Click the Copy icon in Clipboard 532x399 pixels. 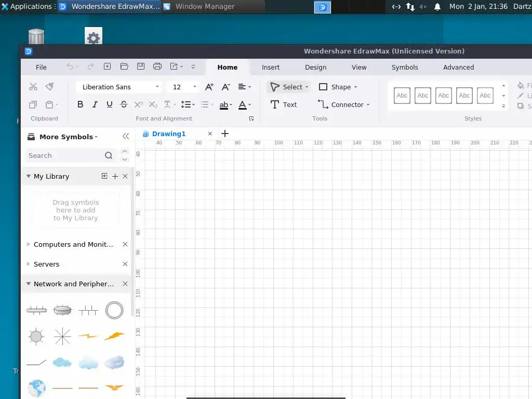(33, 104)
